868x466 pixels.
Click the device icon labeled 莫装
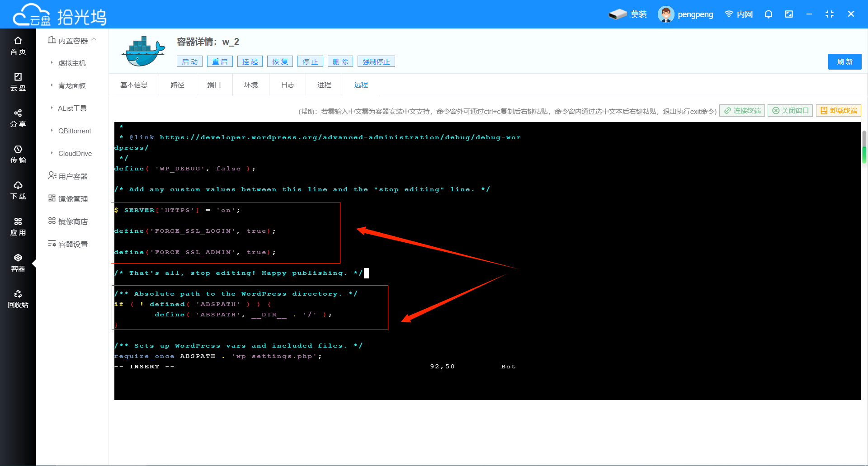point(627,14)
